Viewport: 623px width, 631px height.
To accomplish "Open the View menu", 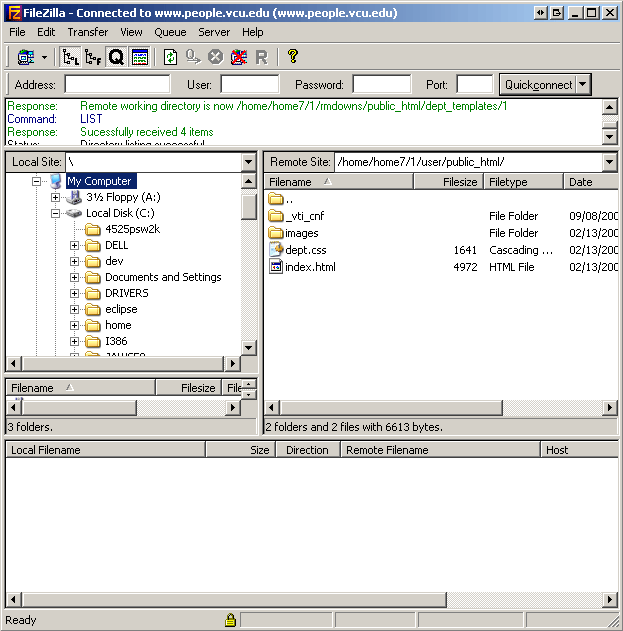I will click(131, 32).
